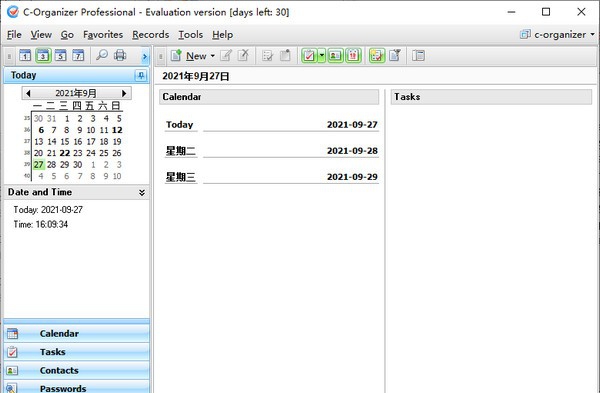Image resolution: width=600 pixels, height=393 pixels.
Task: Open the Contacts section in navigation
Action: [x=77, y=370]
